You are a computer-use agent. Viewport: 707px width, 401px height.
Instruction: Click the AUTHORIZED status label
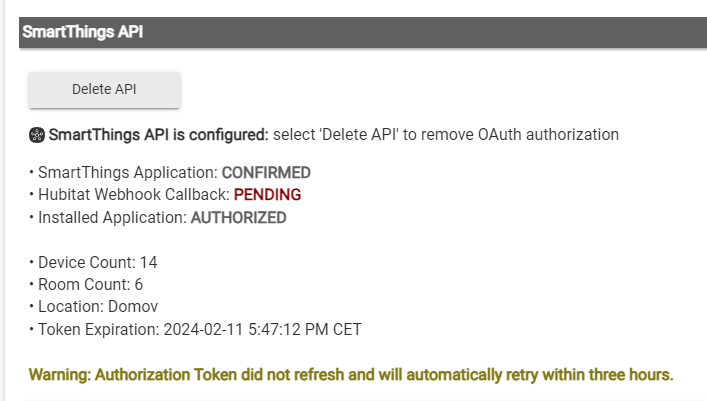tap(239, 218)
